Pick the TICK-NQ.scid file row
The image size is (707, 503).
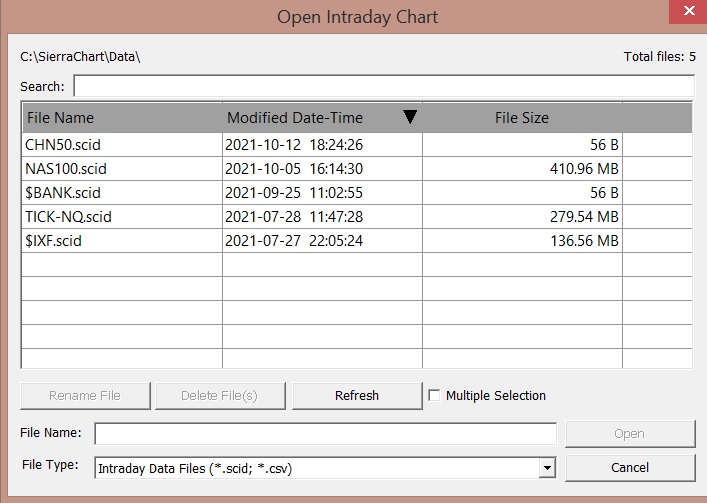click(68, 217)
